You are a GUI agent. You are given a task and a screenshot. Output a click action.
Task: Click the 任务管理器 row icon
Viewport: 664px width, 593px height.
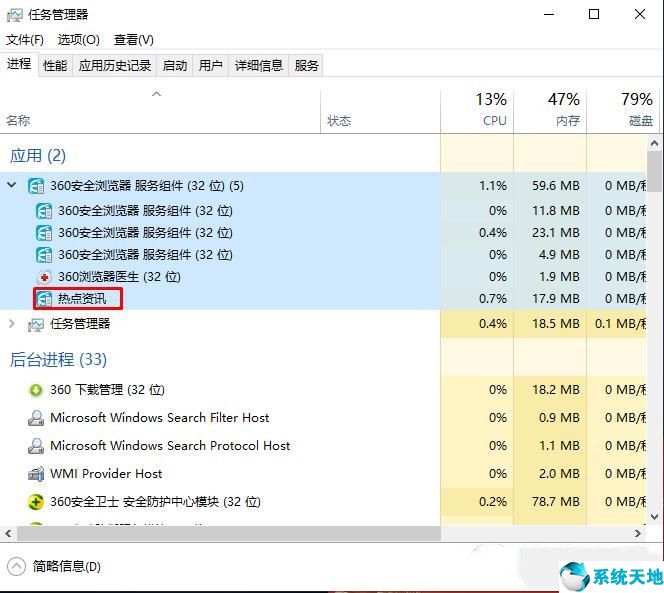36,324
